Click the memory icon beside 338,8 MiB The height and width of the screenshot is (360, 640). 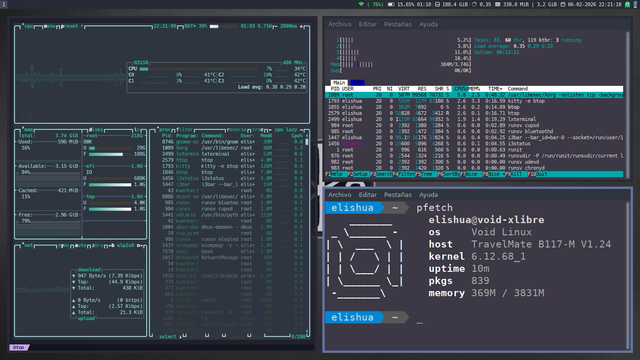tap(498, 4)
